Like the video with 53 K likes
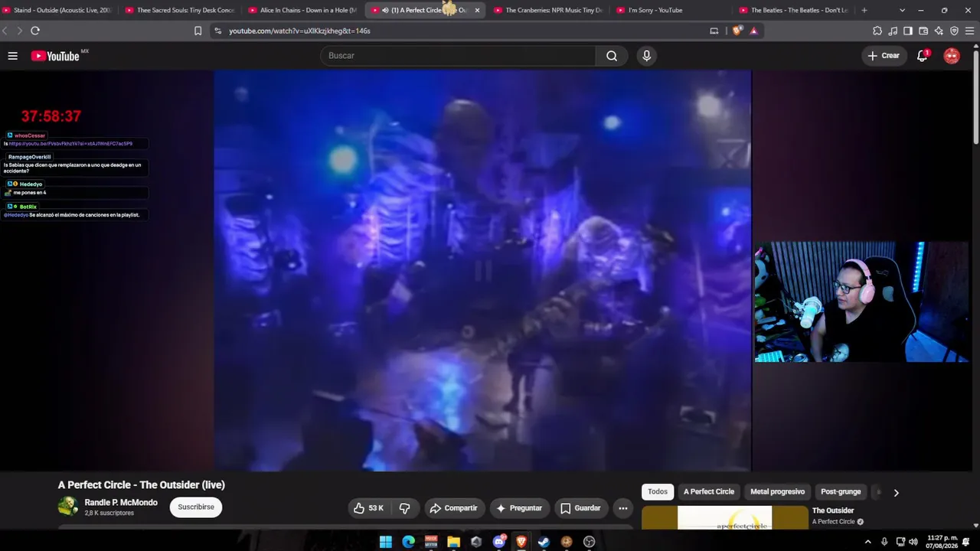The height and width of the screenshot is (551, 980). (x=369, y=508)
